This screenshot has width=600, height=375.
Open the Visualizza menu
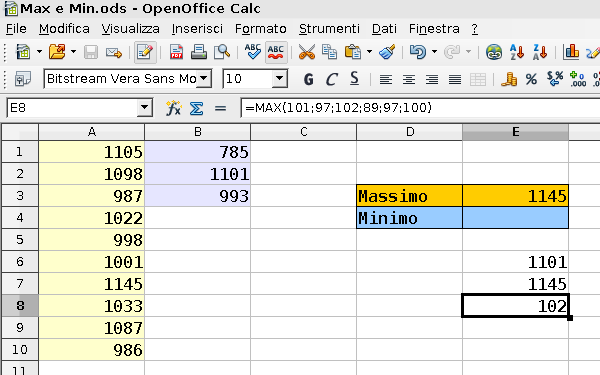click(130, 29)
